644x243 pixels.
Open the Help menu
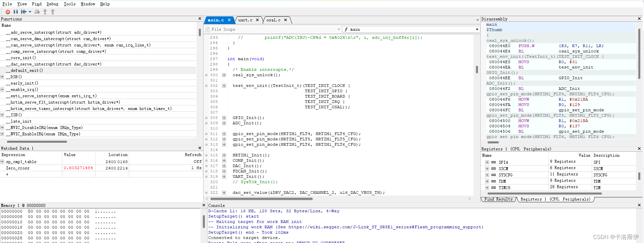[105, 4]
